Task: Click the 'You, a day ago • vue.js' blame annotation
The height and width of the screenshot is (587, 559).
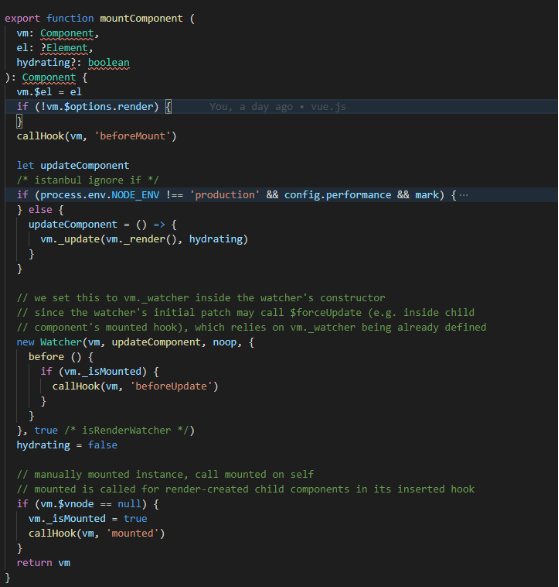Action: (x=277, y=107)
